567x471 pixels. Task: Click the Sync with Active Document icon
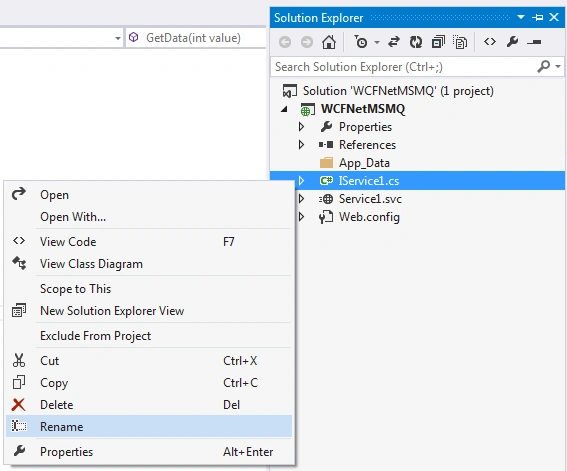(394, 42)
